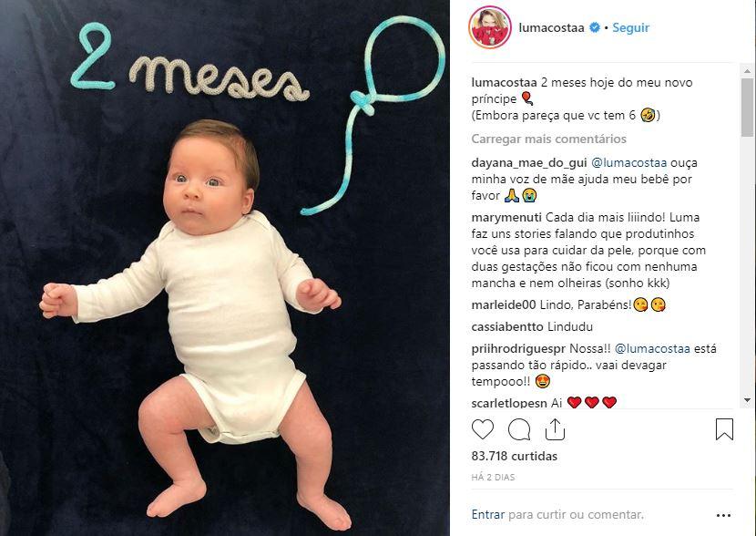Click Entrar to log in
This screenshot has width=756, height=536.
(x=488, y=515)
